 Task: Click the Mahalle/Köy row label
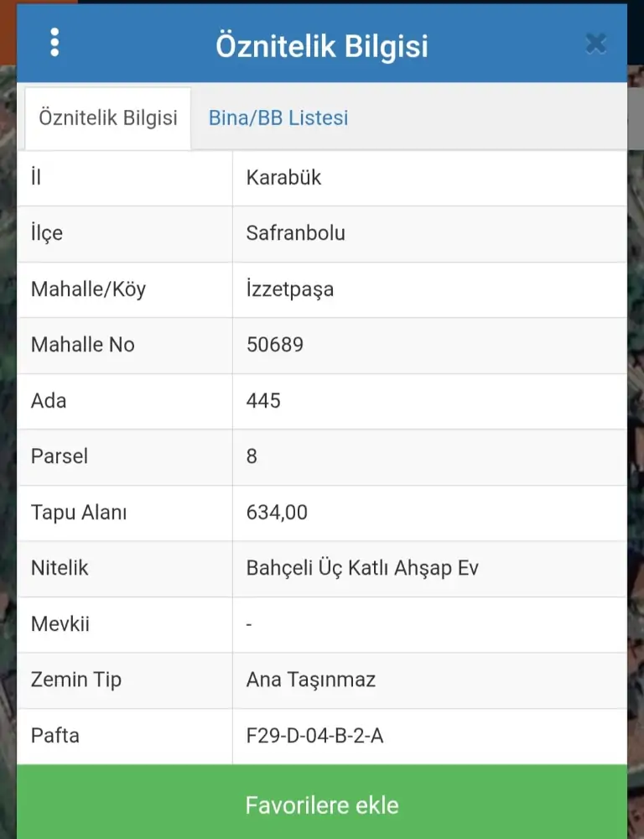[88, 289]
